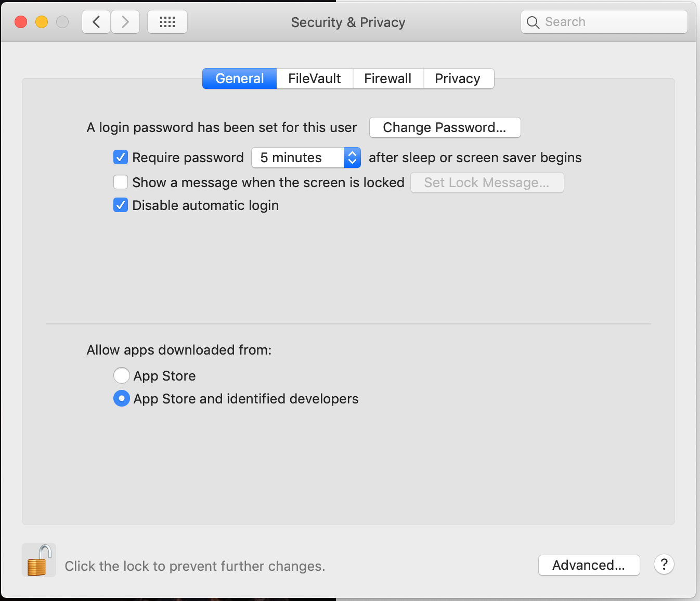Go to the Privacy tab
The image size is (700, 601).
click(458, 79)
